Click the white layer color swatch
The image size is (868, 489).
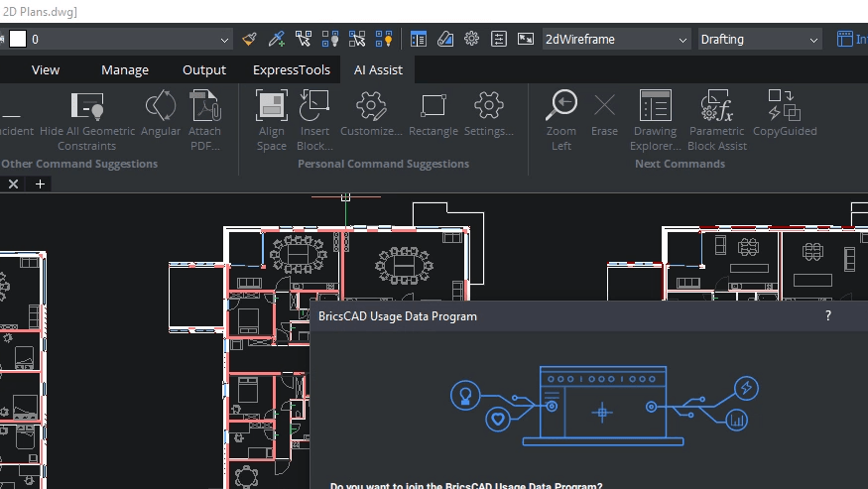point(18,40)
